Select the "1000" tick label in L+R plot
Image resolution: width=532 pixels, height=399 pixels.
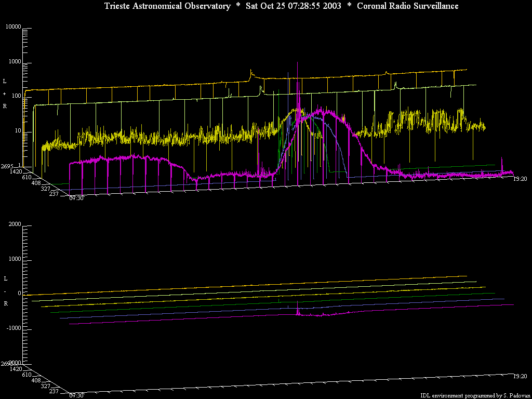pos(15,62)
